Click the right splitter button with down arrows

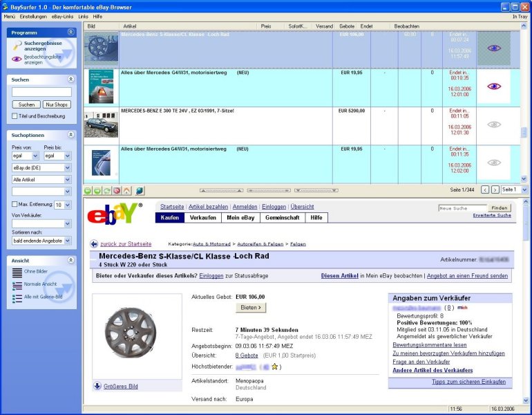316,190
